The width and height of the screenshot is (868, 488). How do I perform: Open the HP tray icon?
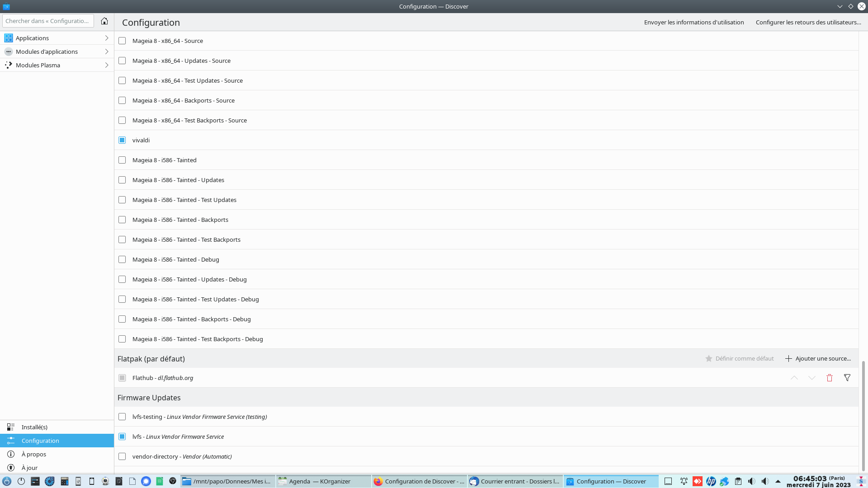(x=711, y=481)
